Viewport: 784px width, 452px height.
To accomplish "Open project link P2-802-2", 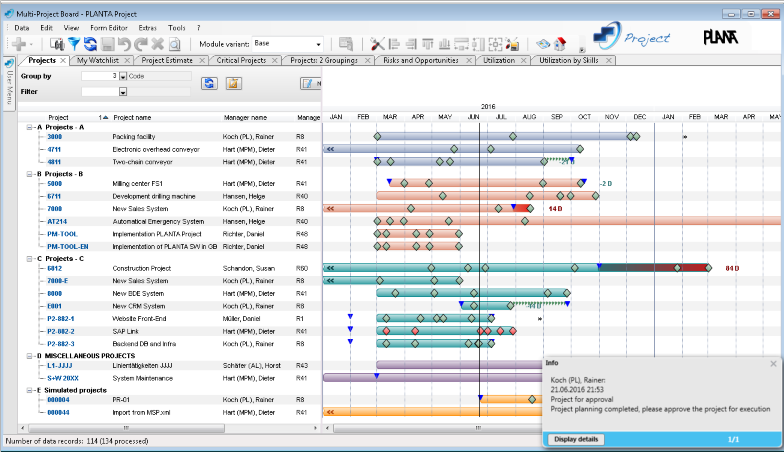I will pos(61,332).
